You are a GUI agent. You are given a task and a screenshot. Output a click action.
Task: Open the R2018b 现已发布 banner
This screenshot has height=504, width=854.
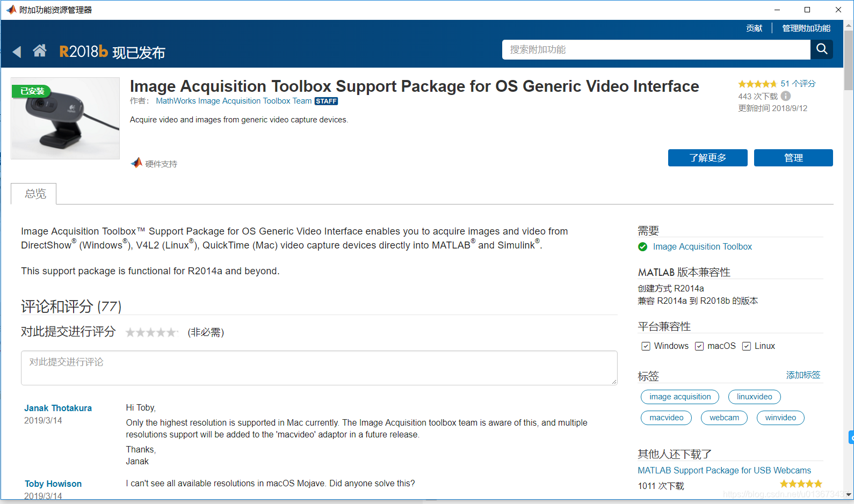112,52
